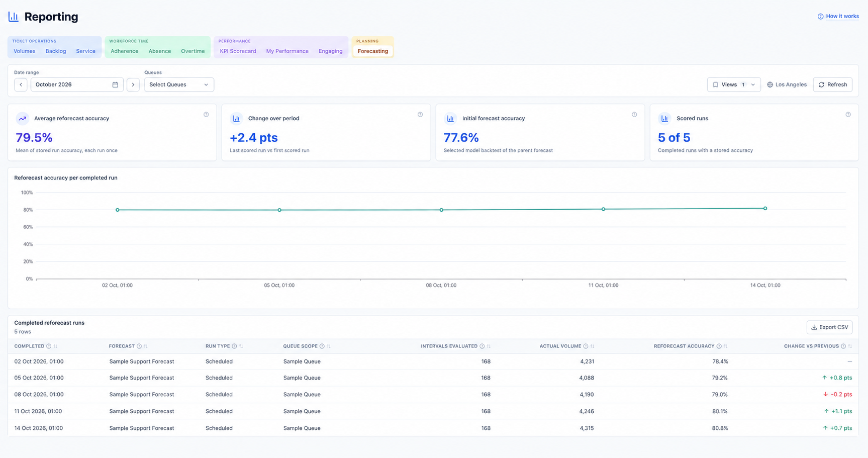Open calendar icon in date range field

(x=115, y=84)
